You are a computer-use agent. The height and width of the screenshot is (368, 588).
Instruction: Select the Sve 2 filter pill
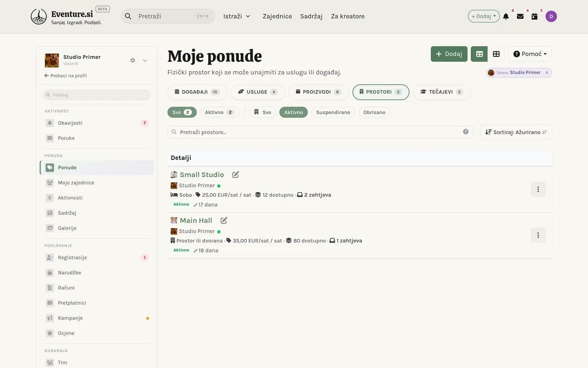(182, 112)
